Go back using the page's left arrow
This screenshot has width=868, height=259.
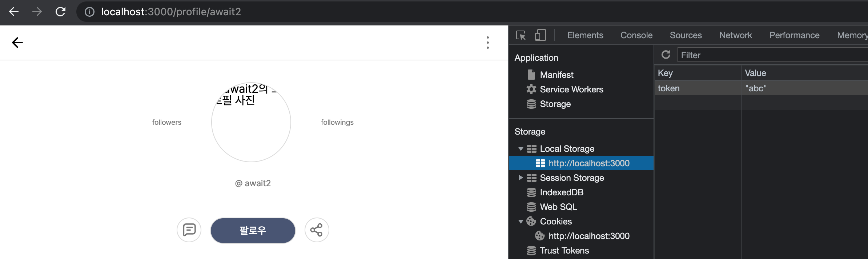[x=17, y=43]
